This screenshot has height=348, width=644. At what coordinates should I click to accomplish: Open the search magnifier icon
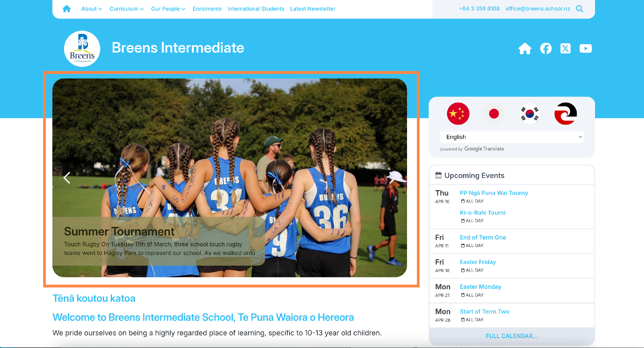click(579, 9)
